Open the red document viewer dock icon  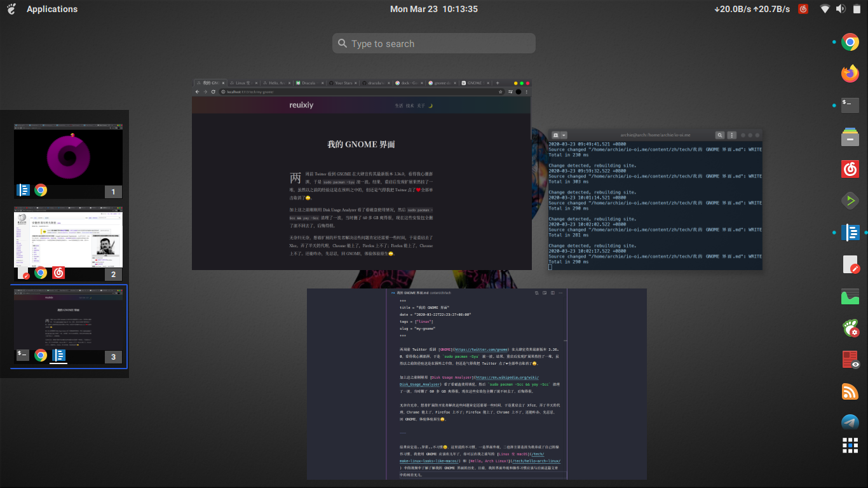(850, 360)
